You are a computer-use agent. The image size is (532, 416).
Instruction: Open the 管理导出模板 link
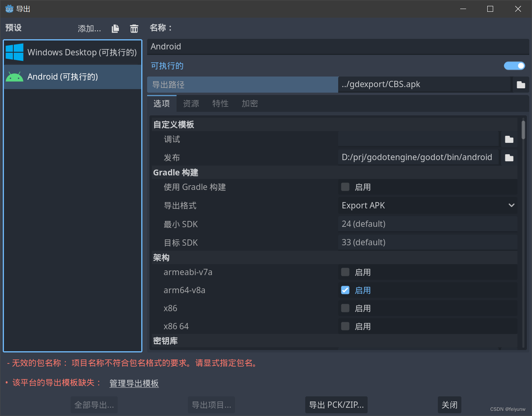(x=134, y=383)
